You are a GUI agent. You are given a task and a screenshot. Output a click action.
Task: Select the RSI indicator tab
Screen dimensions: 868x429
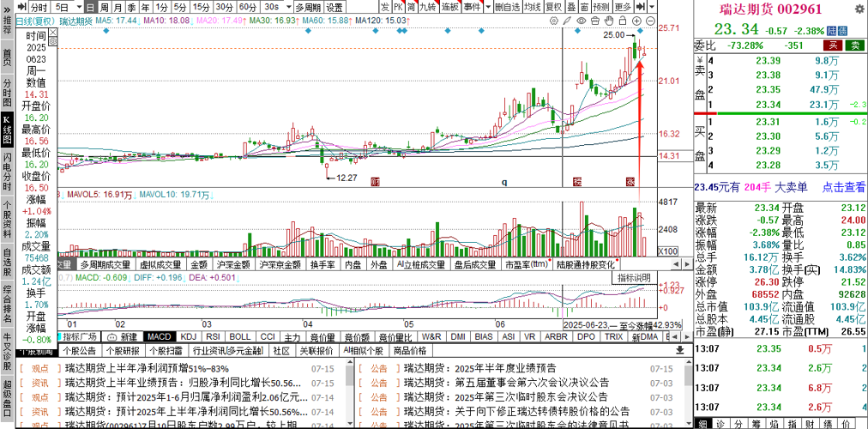coord(213,336)
